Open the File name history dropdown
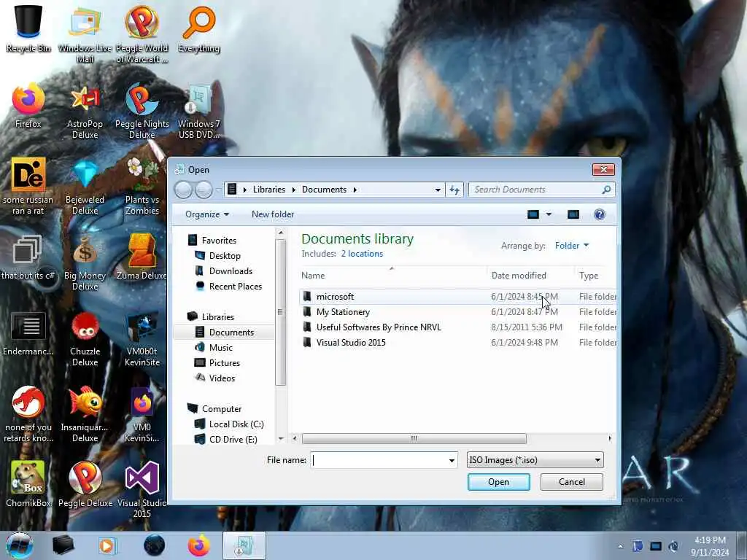This screenshot has height=560, width=747. [x=452, y=461]
